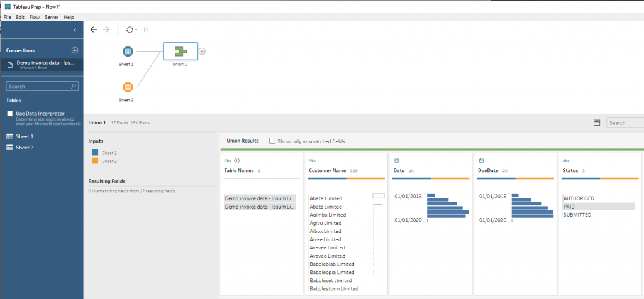
Task: Select the Customer Name field header
Action: [x=327, y=171]
